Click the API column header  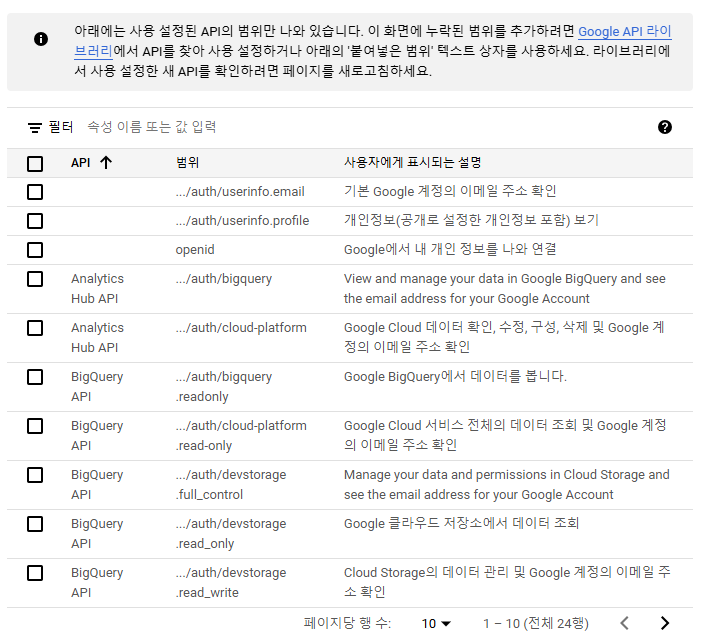[x=81, y=162]
